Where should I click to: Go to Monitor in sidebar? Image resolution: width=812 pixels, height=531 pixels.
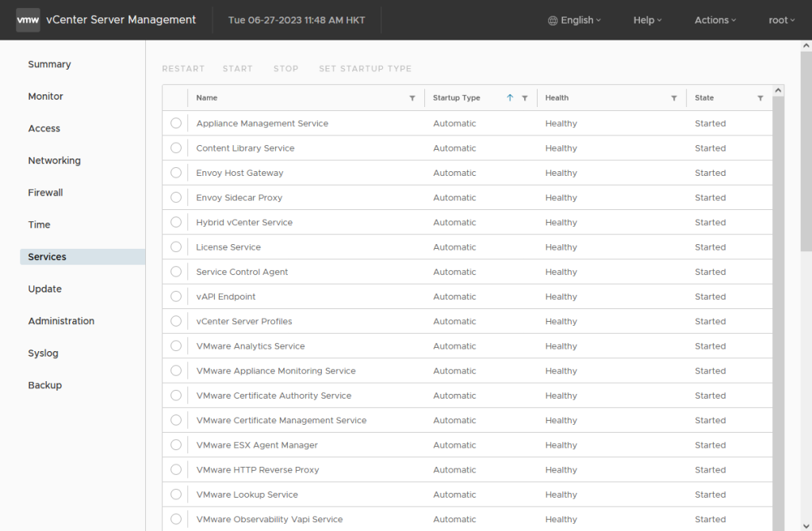(45, 96)
